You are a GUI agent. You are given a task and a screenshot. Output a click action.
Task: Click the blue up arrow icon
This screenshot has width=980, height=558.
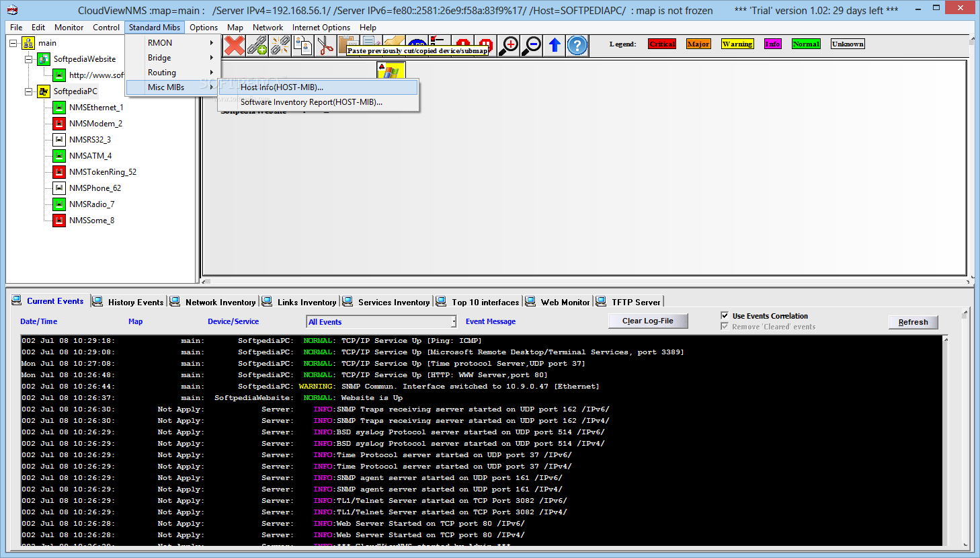(x=555, y=45)
